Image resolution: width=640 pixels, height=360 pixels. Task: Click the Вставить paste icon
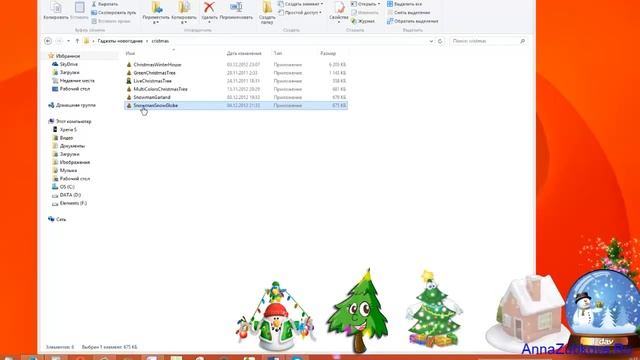(x=79, y=11)
